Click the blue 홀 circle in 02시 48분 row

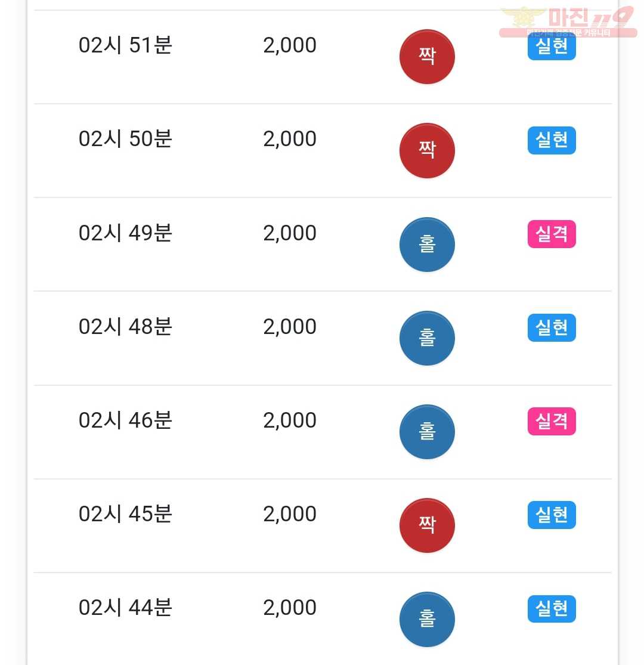click(427, 338)
